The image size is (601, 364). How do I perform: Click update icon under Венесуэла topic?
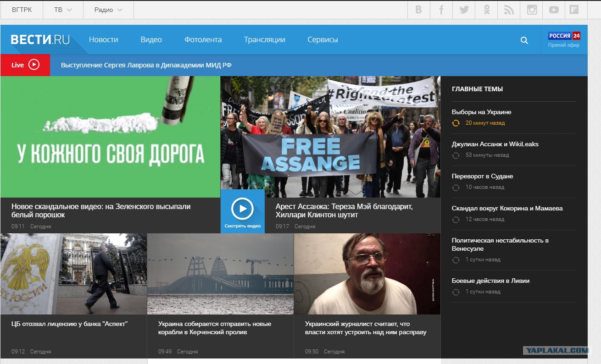pos(456,259)
